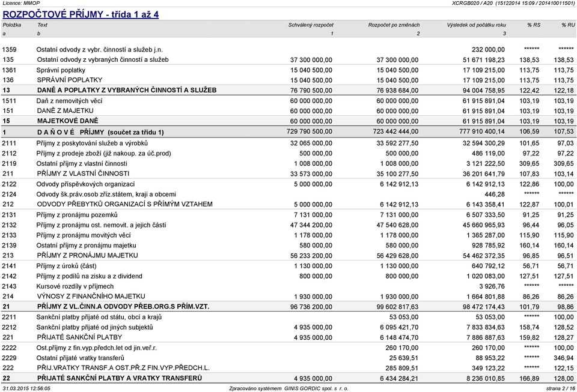Select the Správní poplatky row text
Image resolution: width=577 pixels, height=392 pixels.
[x=61, y=70]
